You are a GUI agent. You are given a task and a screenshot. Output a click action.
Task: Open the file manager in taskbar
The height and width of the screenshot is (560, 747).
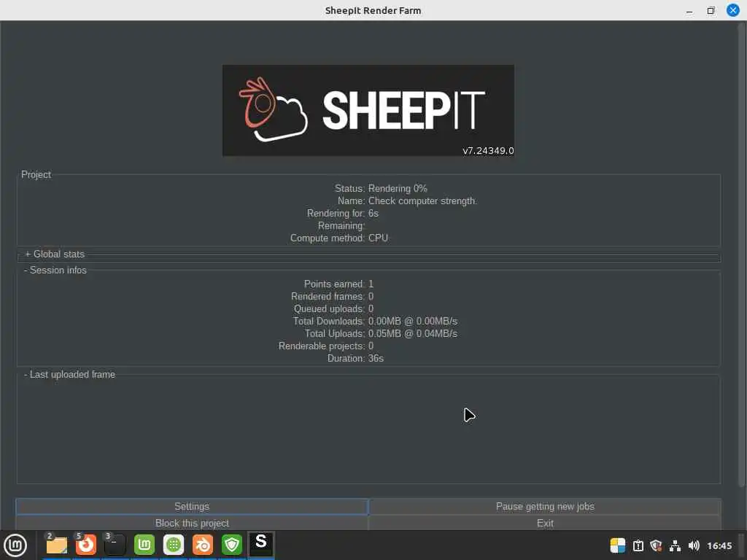coord(57,545)
